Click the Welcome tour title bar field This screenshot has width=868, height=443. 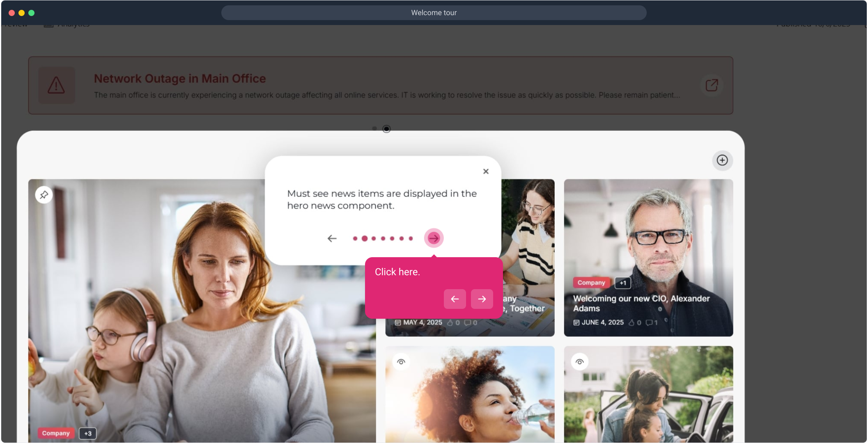coord(434,13)
